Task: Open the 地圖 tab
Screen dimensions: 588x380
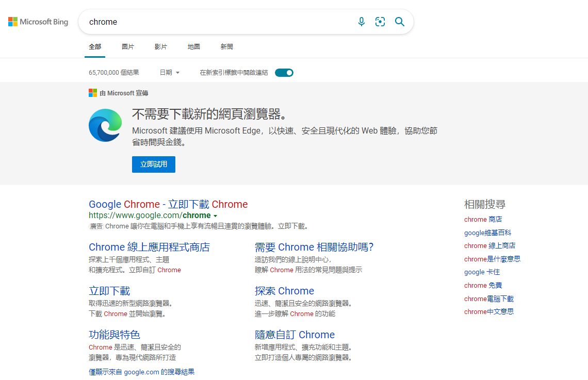Action: [194, 47]
